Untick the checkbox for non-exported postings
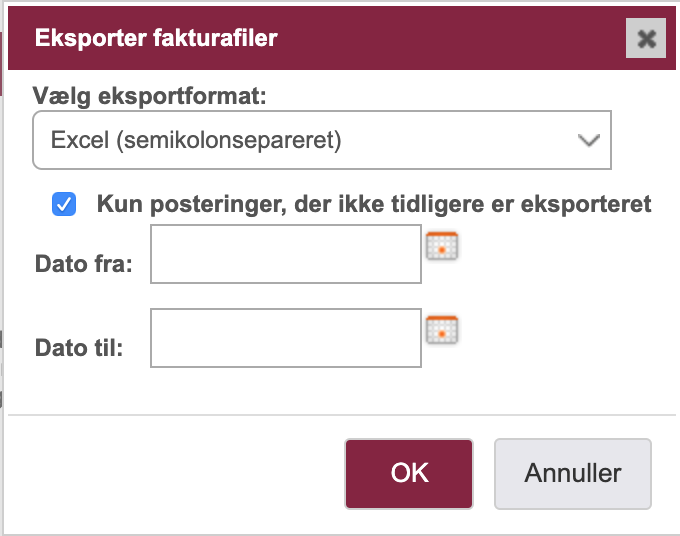 (64, 204)
